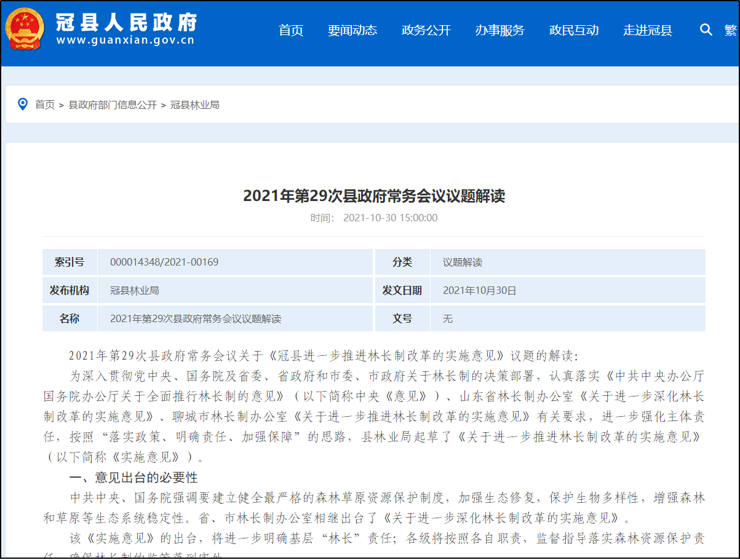This screenshot has width=740, height=560.
Task: Click the 分类 label cell
Action: pyautogui.click(x=402, y=262)
